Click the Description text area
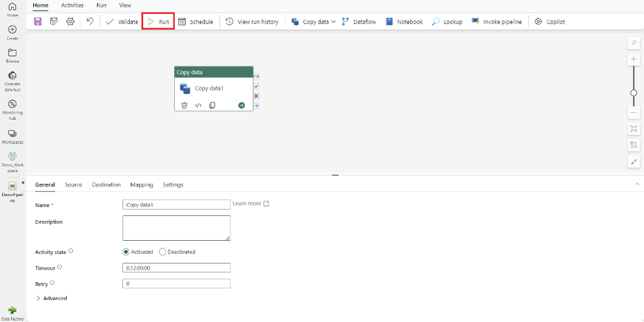Screen dimensions: 644x322 tap(176, 228)
